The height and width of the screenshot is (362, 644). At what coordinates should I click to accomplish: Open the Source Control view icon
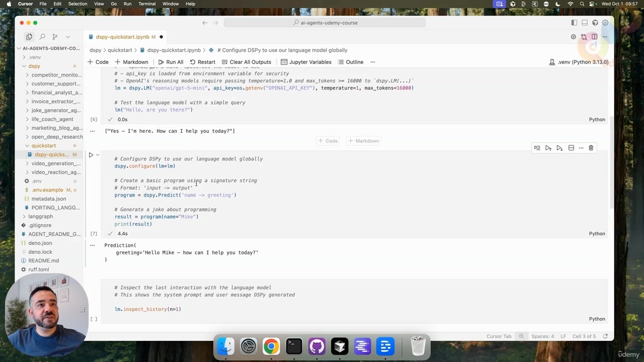click(55, 37)
